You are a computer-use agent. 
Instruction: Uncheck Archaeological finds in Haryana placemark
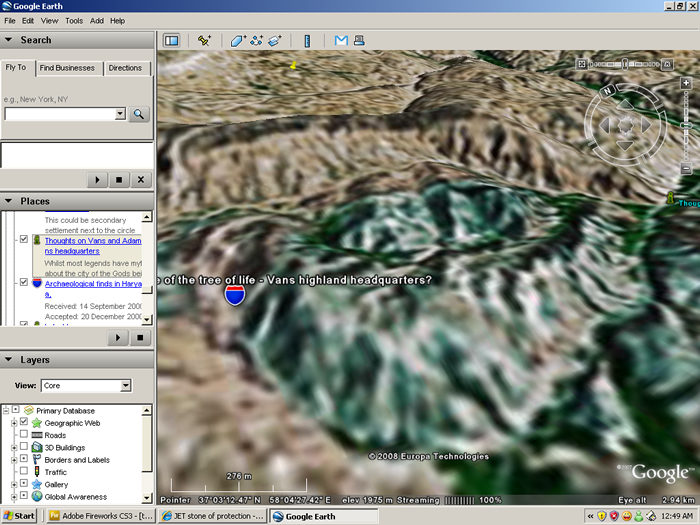coord(24,282)
